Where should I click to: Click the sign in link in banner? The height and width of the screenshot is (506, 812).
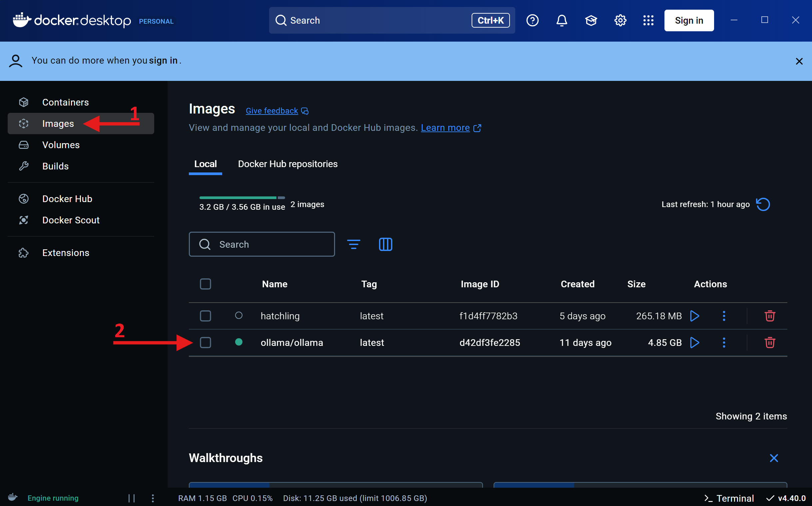164,61
